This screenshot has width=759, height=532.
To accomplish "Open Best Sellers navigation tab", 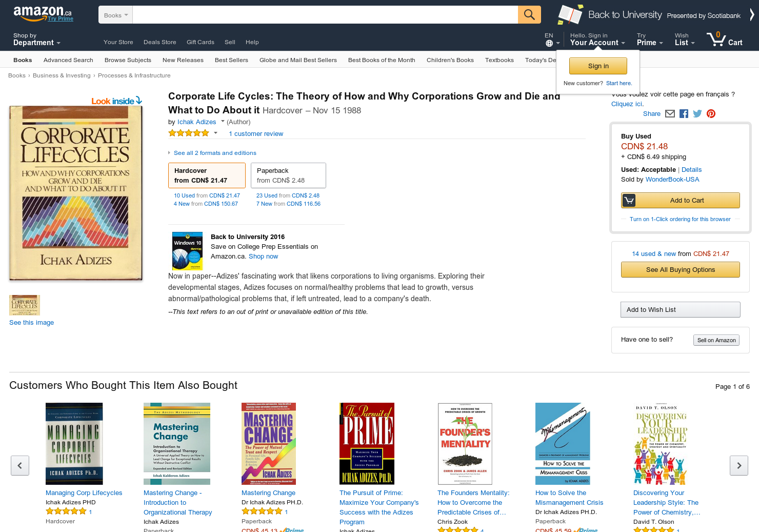I will click(x=231, y=60).
